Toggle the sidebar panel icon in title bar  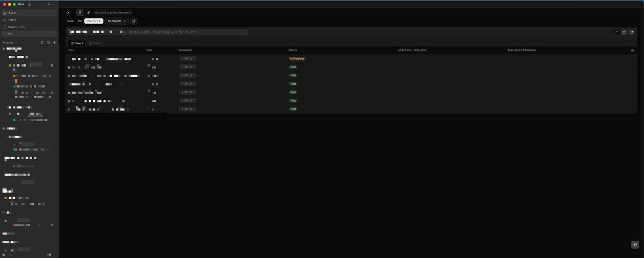tap(30, 4)
